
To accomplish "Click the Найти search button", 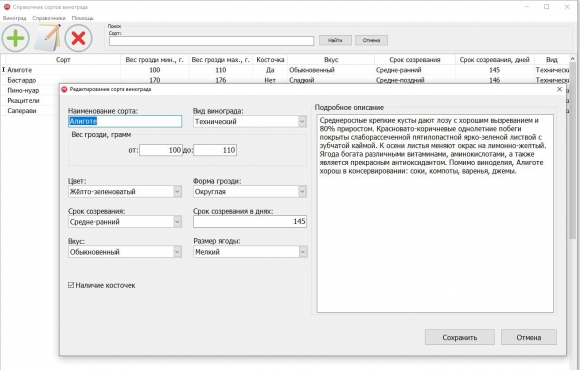I will coord(335,40).
